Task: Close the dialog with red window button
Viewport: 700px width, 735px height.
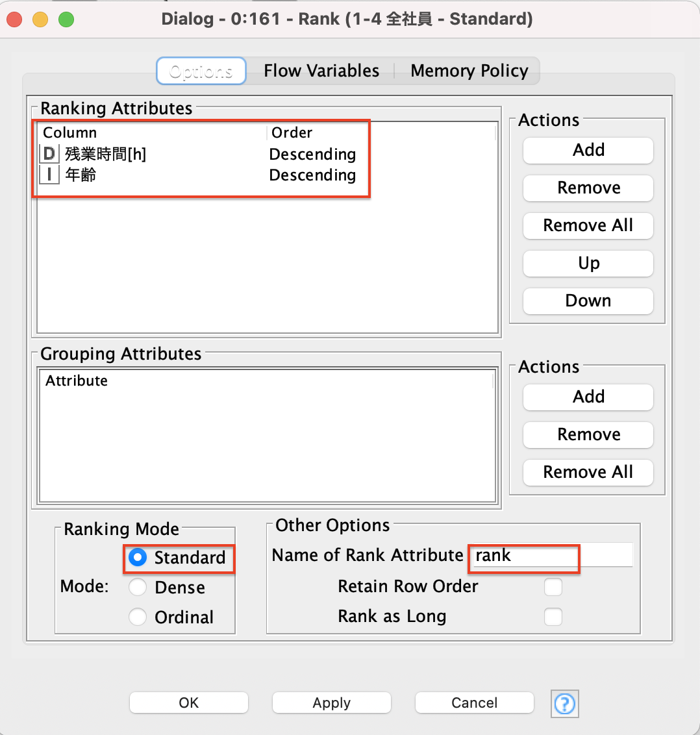Action: point(14,19)
